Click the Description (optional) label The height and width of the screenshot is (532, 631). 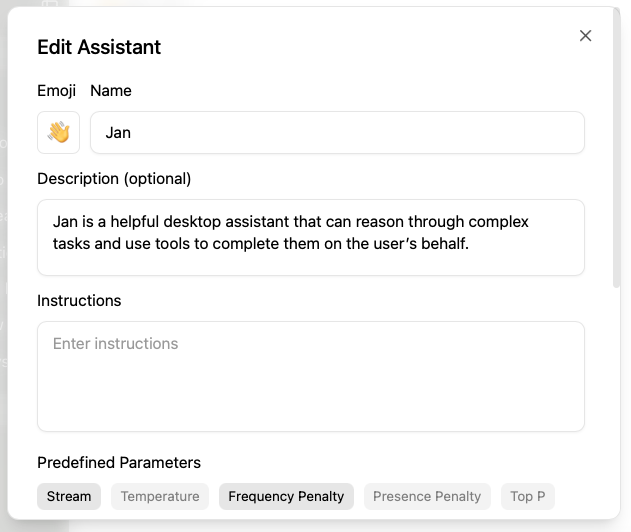(x=114, y=179)
